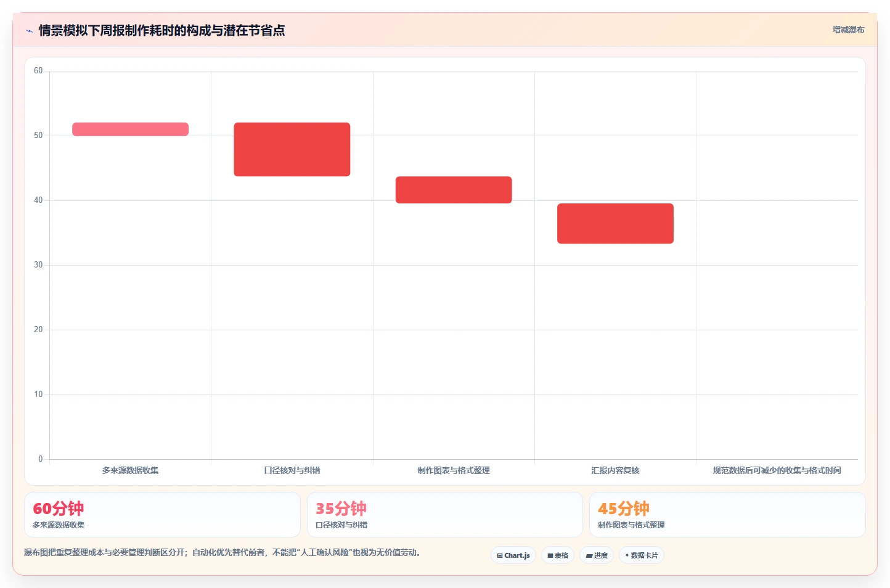Open the 60分钟 data card
The height and width of the screenshot is (588, 890).
tap(162, 515)
